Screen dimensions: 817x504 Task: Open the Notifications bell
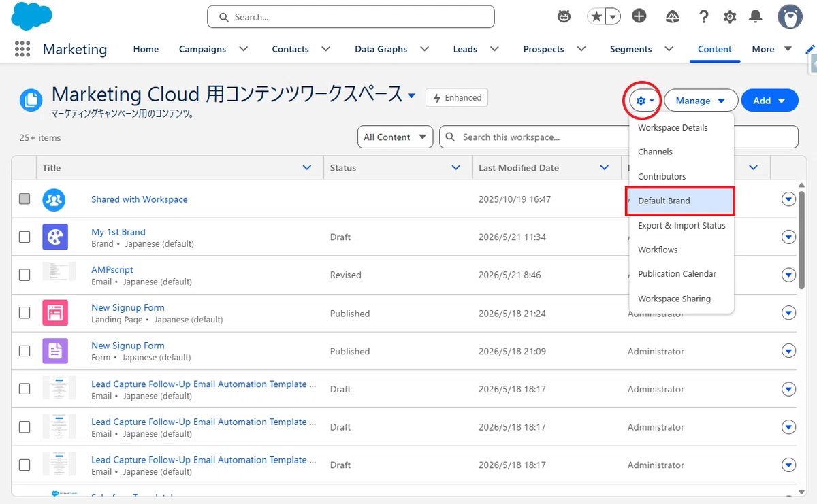(x=756, y=16)
